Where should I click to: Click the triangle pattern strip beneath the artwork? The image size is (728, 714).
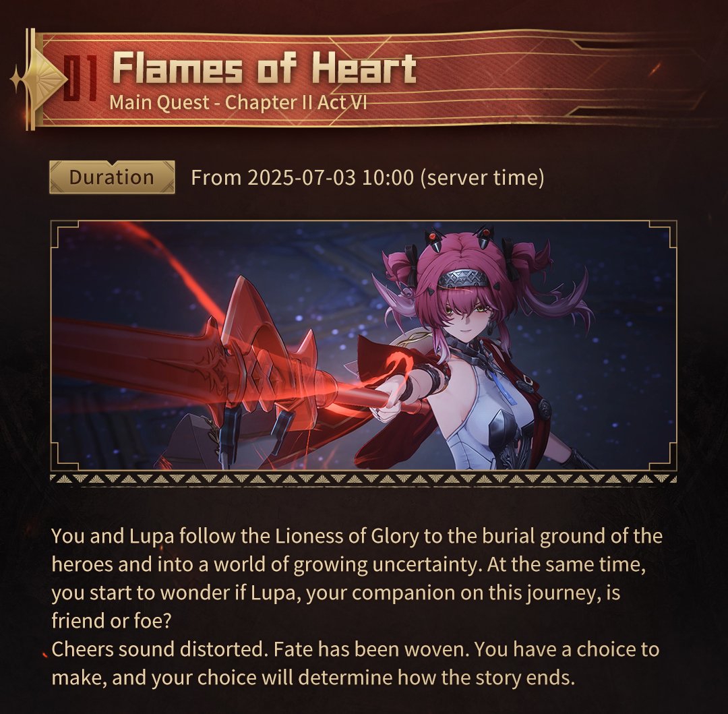(363, 479)
